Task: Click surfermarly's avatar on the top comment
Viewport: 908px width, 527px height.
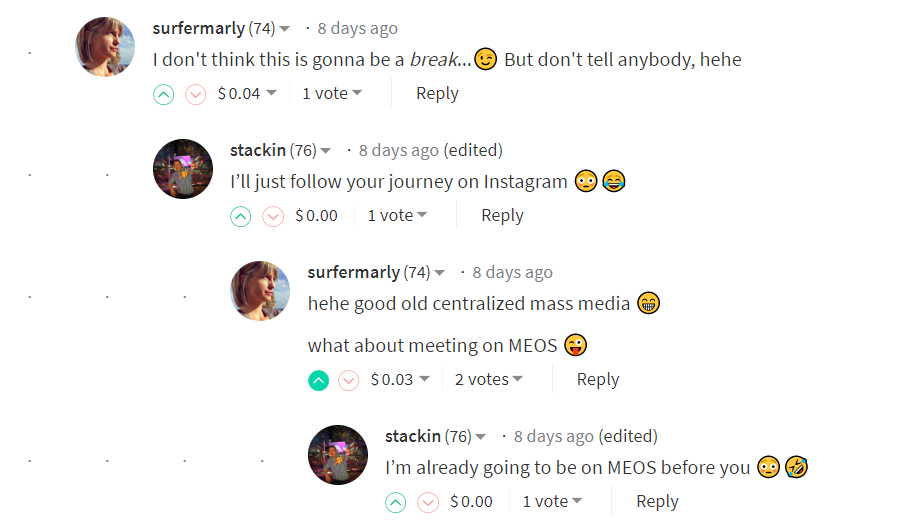Action: (x=105, y=46)
